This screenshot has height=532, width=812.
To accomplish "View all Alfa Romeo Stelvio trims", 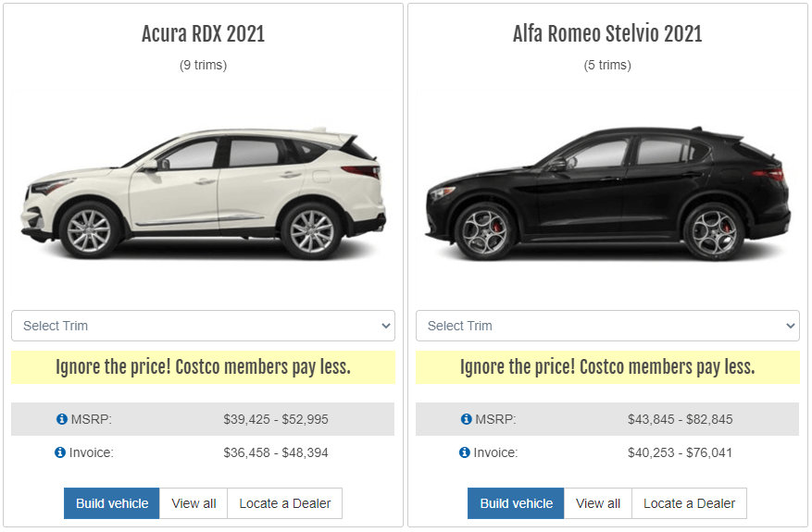I will 598,503.
